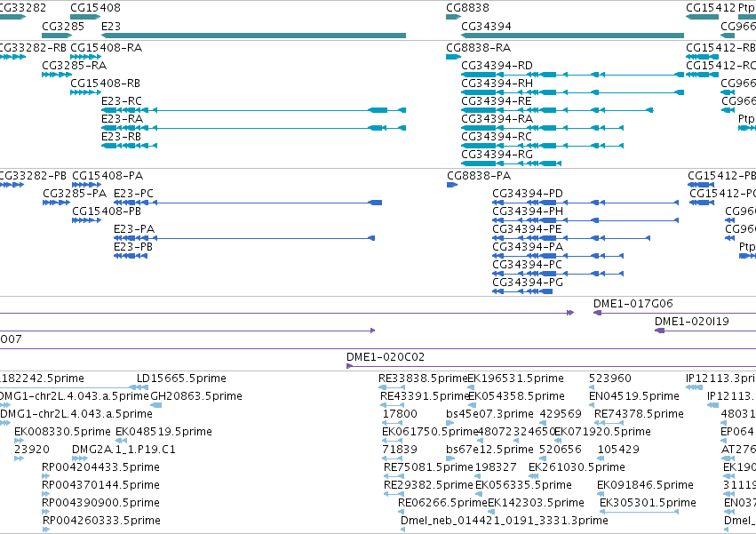Select the EK261030.5prime EST

click(533, 476)
